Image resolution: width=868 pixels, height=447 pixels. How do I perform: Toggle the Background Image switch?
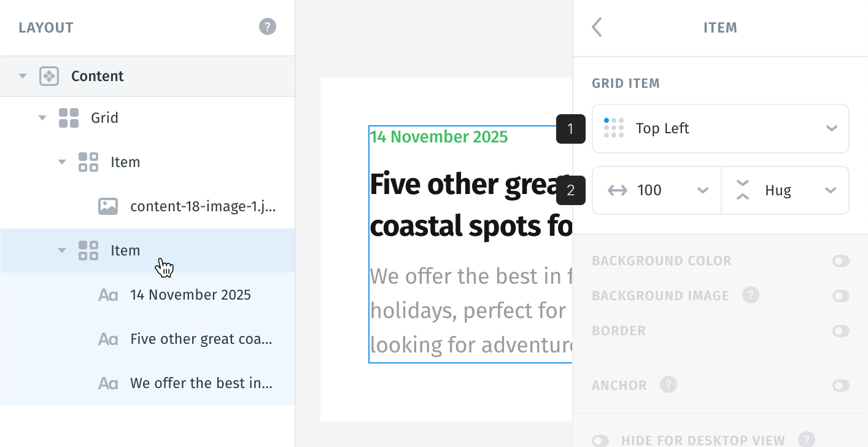(x=841, y=296)
